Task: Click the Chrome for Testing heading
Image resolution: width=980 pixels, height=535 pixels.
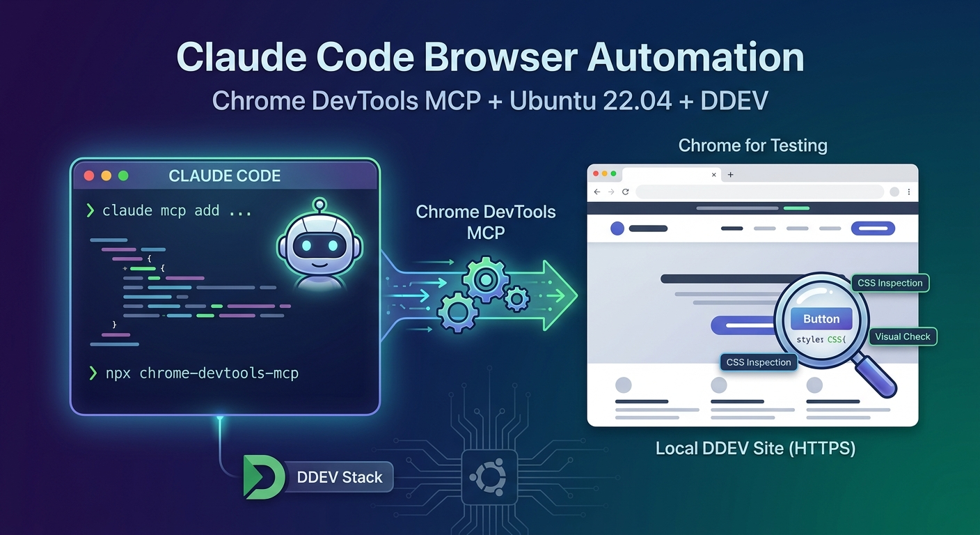Action: (752, 146)
